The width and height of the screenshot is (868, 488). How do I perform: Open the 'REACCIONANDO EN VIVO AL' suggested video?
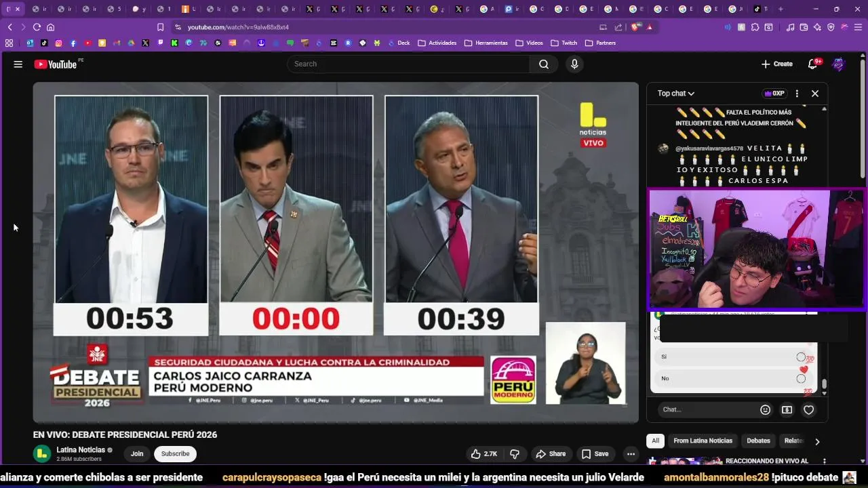click(x=767, y=461)
